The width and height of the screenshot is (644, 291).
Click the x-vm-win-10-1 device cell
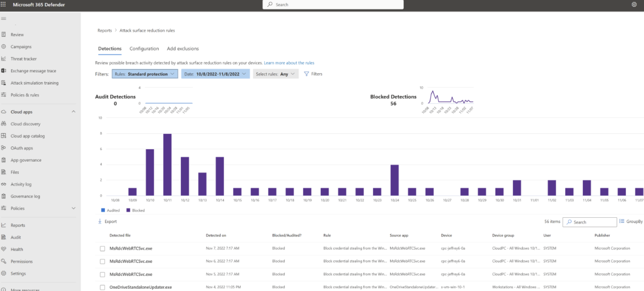click(453, 286)
